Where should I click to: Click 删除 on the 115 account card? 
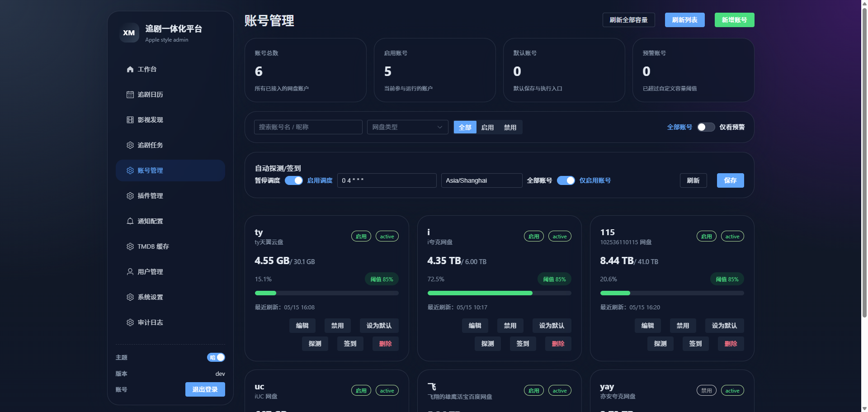731,344
